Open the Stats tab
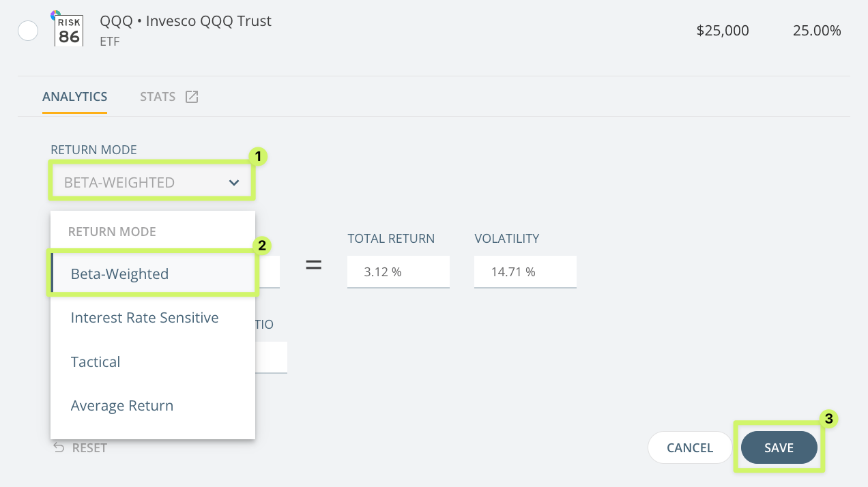868x487 pixels. [x=158, y=96]
